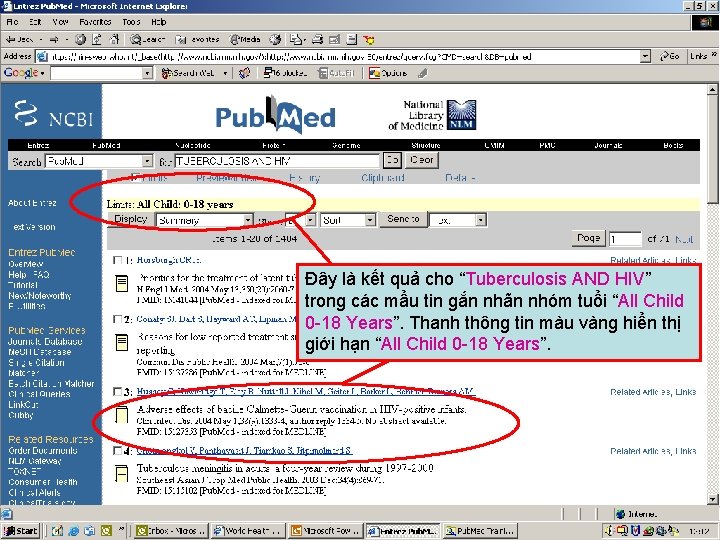Toggle the Limits checkbox
The image size is (720, 540).
[x=135, y=177]
